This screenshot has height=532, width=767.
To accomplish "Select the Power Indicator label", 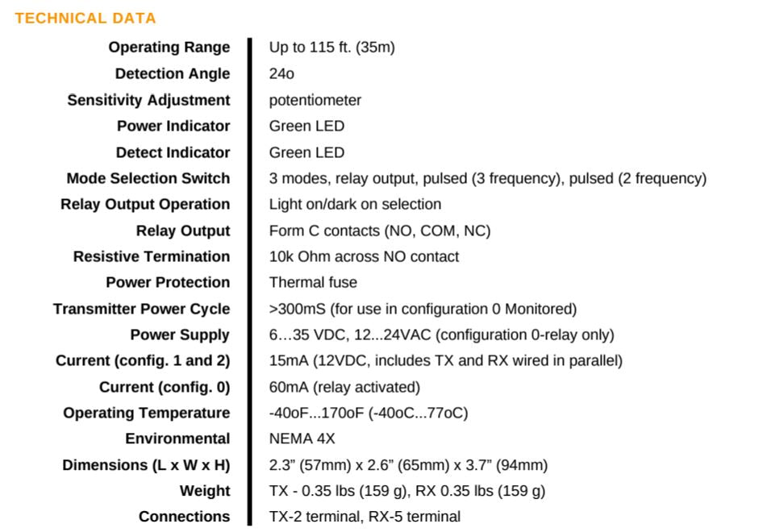I will 173,126.
